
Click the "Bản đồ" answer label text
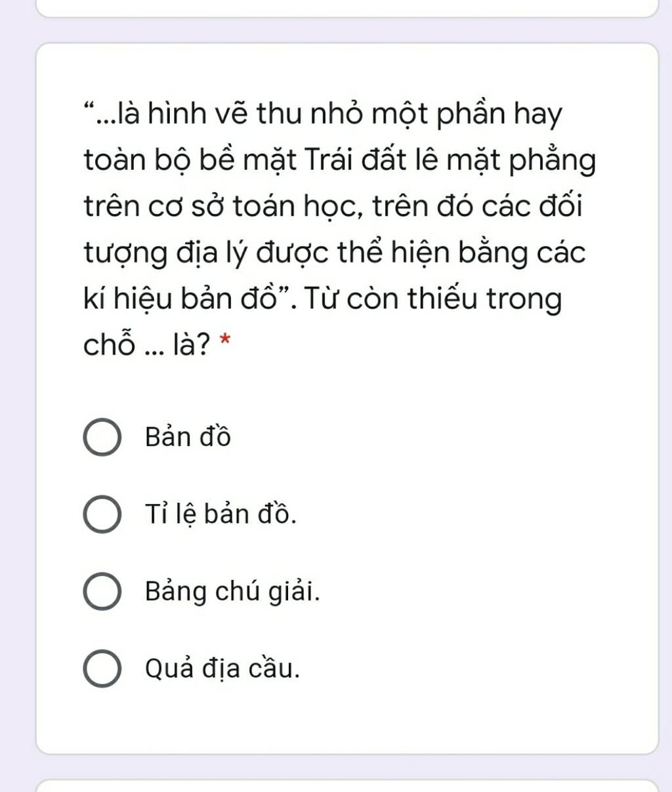click(x=188, y=437)
